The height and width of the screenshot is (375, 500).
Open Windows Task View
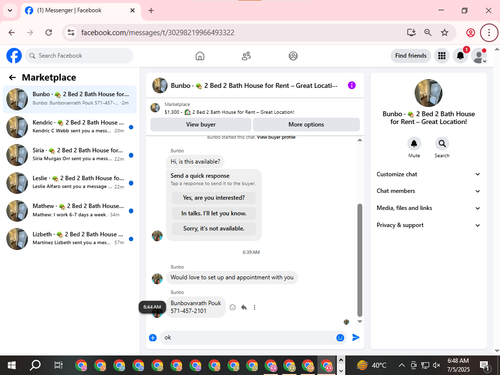coord(58,365)
